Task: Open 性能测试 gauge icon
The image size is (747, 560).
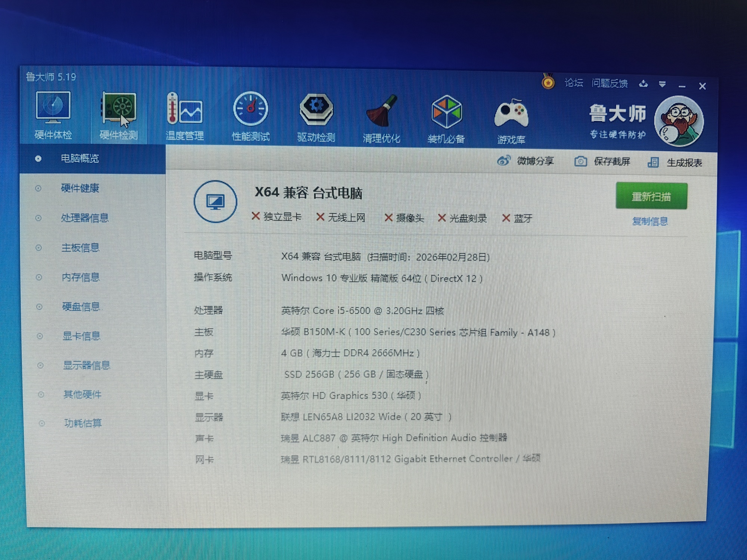Action: [x=251, y=109]
